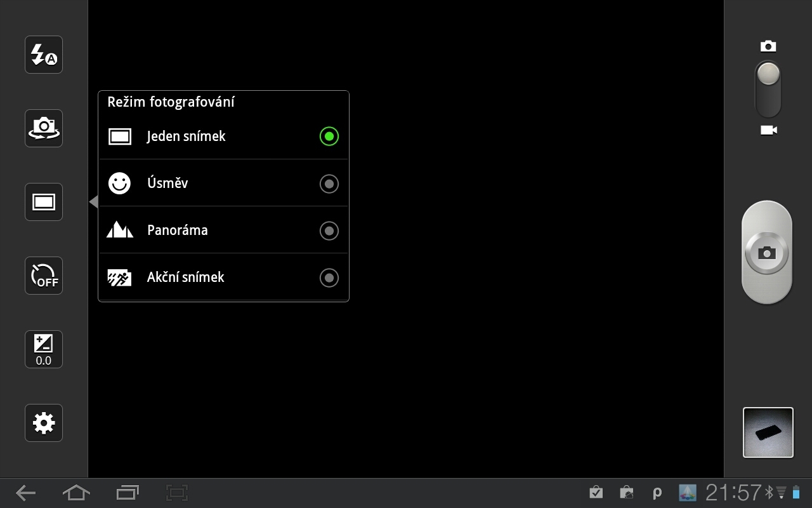Screen dimensions: 812x508
Task: Tap the auto flash icon
Action: [x=44, y=55]
